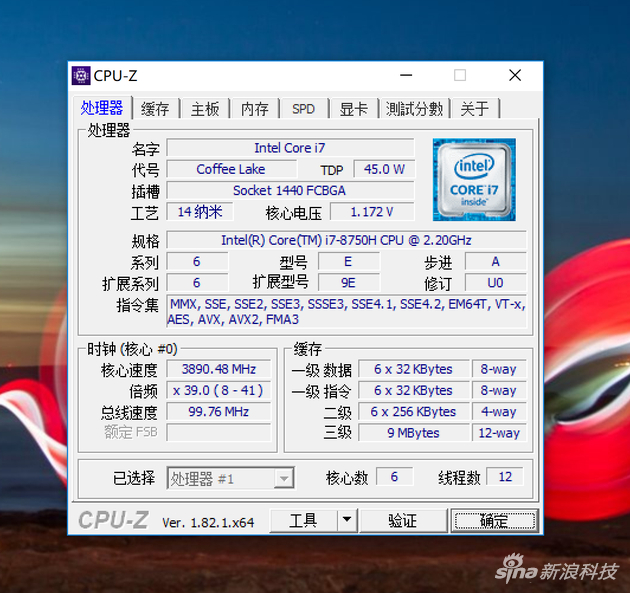The image size is (630, 593).
Task: Click the 二级 cache '6 x 256 KBytes'
Action: coord(413,411)
